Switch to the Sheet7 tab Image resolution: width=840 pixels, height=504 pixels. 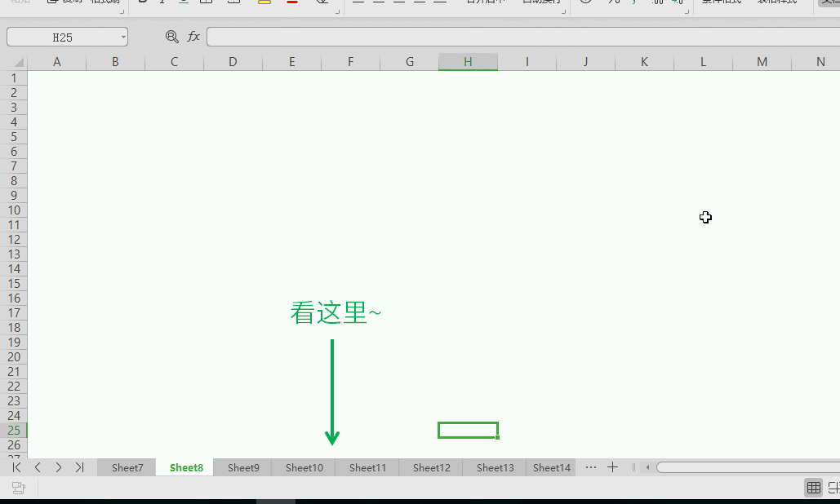127,467
